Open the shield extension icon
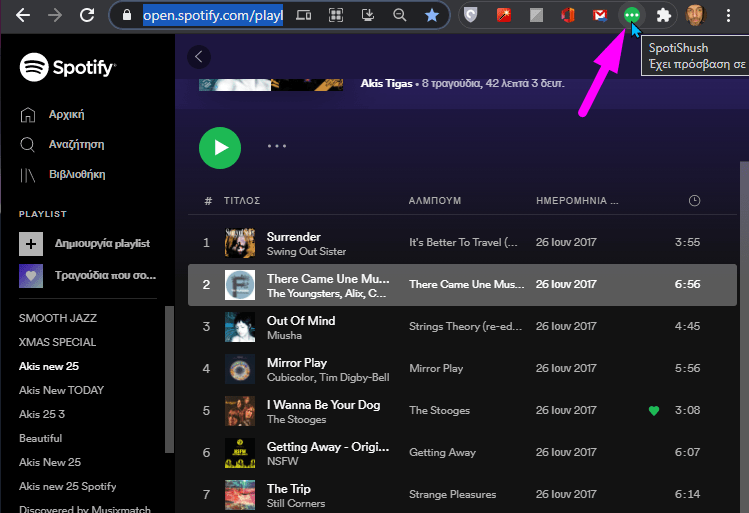749x513 pixels. [471, 15]
